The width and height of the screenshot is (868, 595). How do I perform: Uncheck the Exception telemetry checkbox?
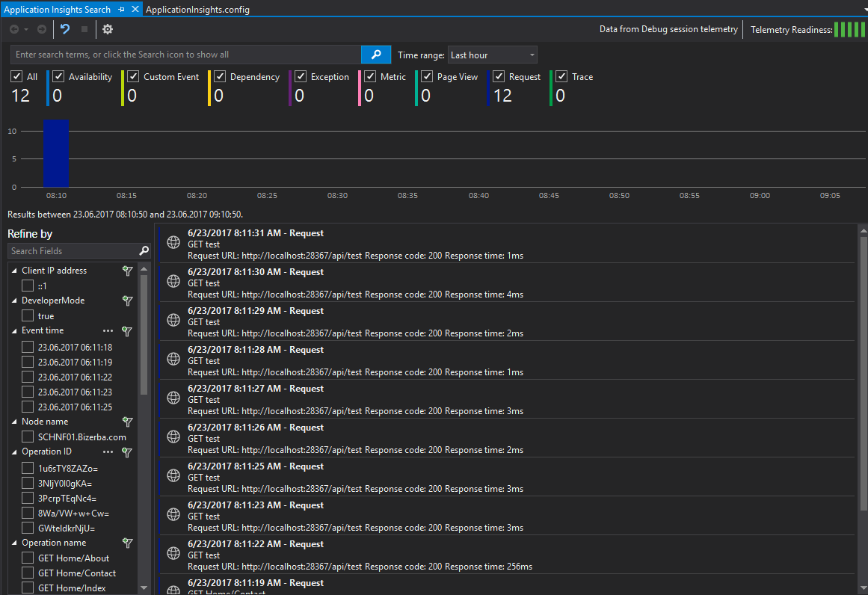coord(301,76)
